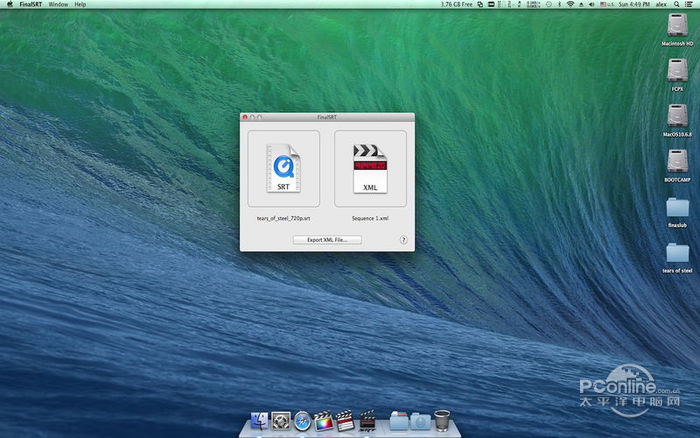
Task: Launch Safari from the Dock
Action: click(302, 421)
